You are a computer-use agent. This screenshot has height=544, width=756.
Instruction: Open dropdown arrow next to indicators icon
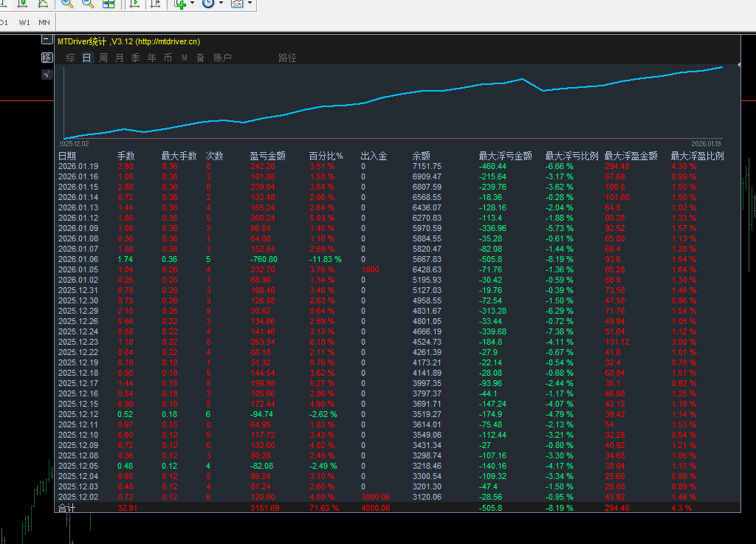click(193, 4)
